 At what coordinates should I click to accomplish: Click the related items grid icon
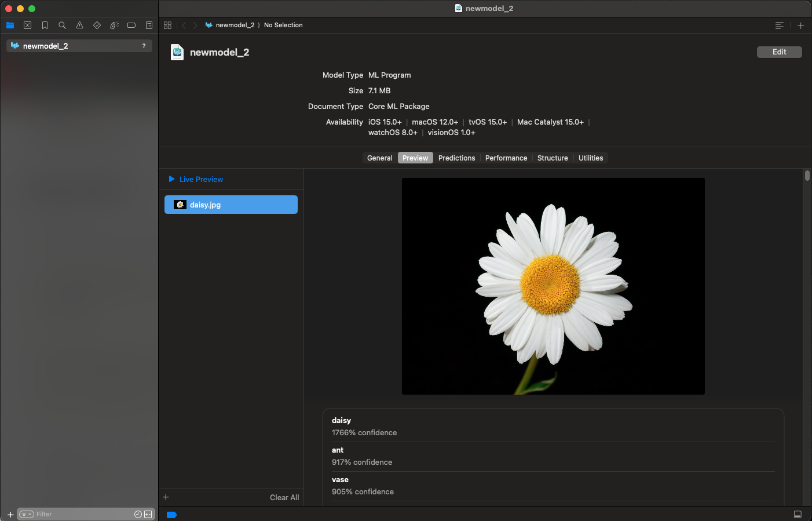click(167, 25)
